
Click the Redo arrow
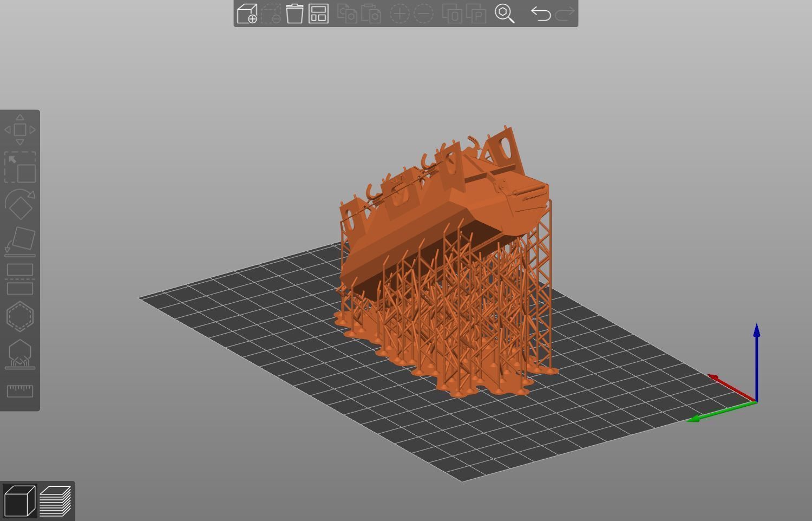(565, 14)
